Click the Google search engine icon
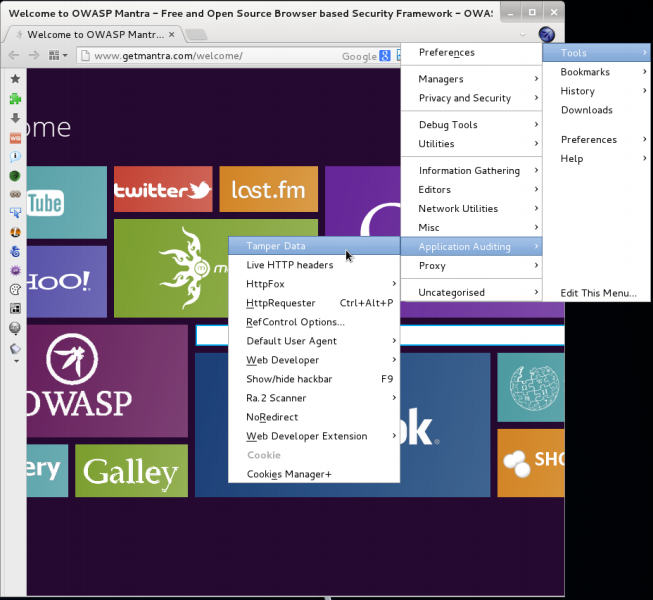653x600 pixels. (x=385, y=56)
